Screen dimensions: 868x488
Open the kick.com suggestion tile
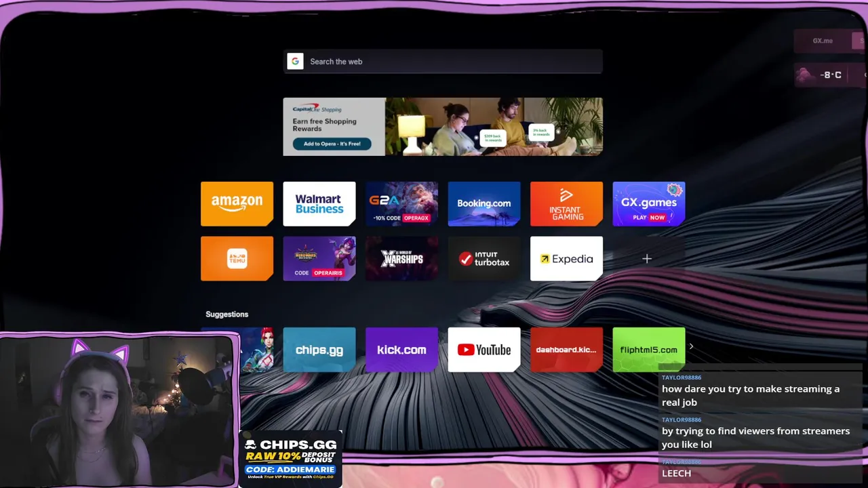click(401, 350)
